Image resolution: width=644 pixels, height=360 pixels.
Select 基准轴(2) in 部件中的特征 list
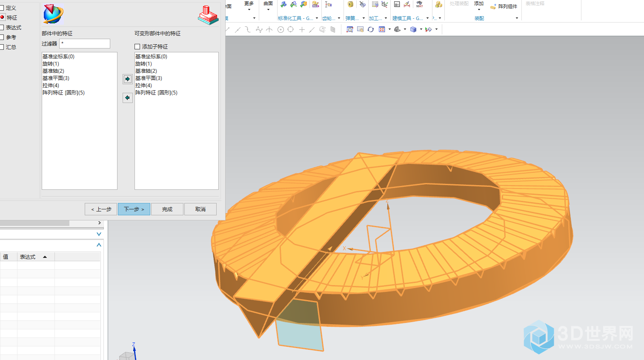[53, 71]
